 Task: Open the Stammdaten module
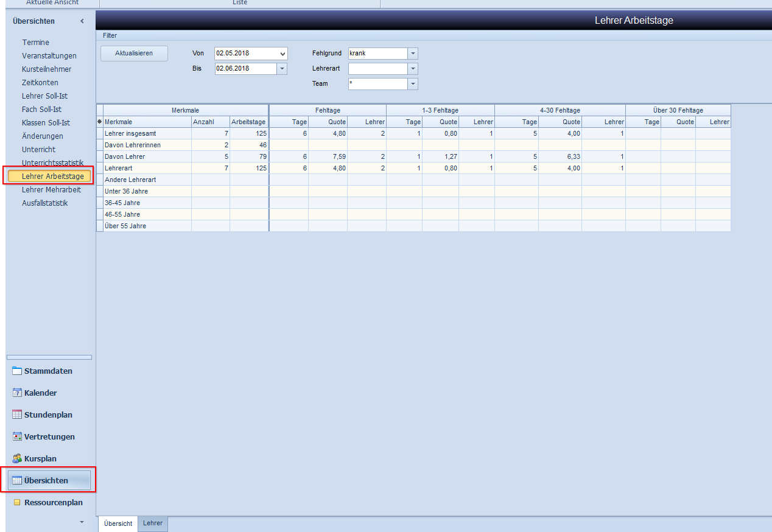(x=49, y=371)
